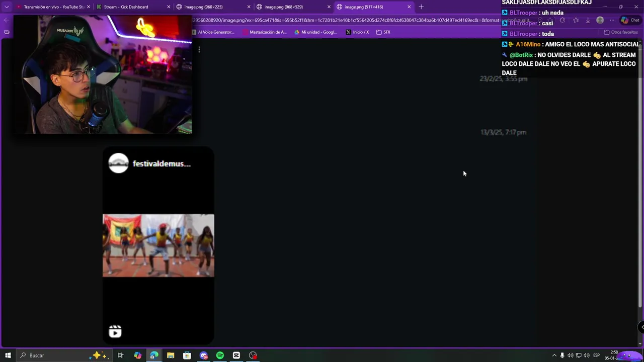Click the microphone tray icon
The image size is (644, 362).
pyautogui.click(x=562, y=355)
